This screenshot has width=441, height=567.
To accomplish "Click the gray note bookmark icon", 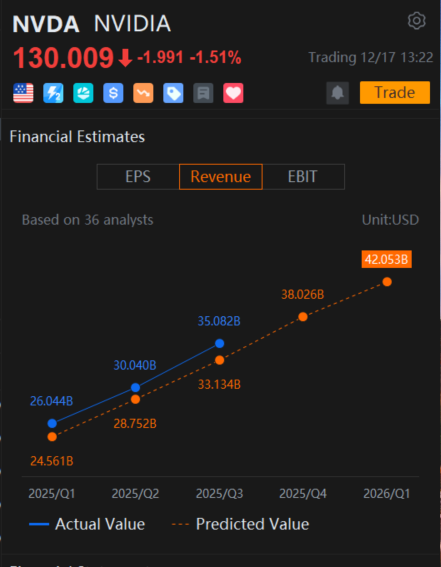I will [203, 93].
